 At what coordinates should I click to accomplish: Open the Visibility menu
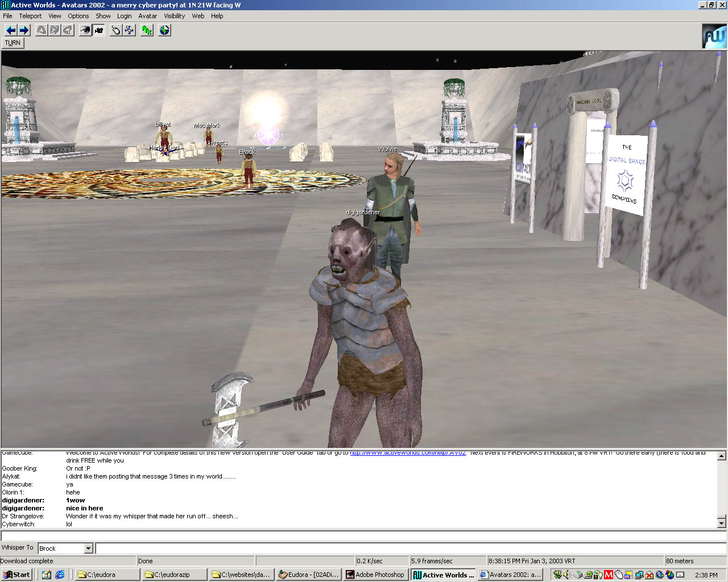(x=174, y=16)
